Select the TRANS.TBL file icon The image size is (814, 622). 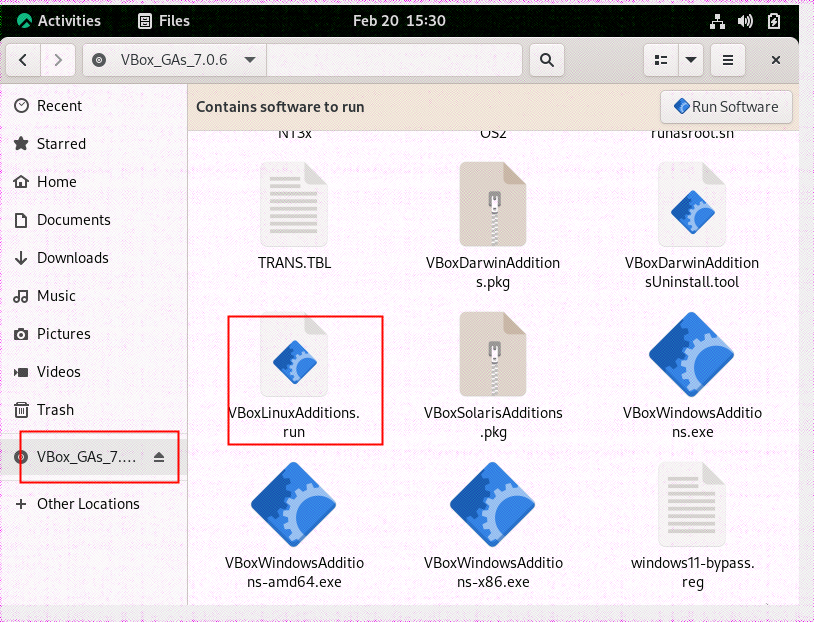(x=294, y=205)
